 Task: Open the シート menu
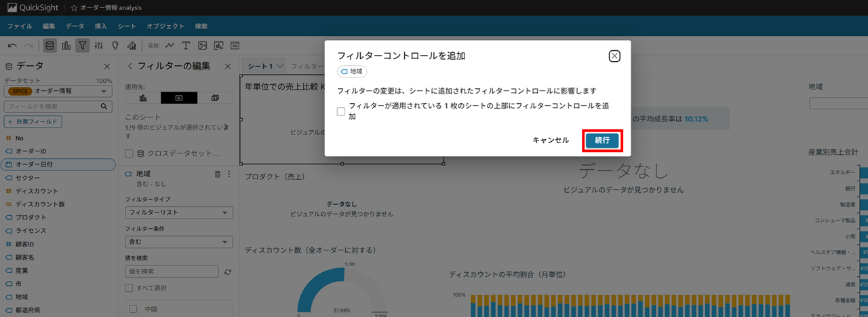[x=127, y=26]
